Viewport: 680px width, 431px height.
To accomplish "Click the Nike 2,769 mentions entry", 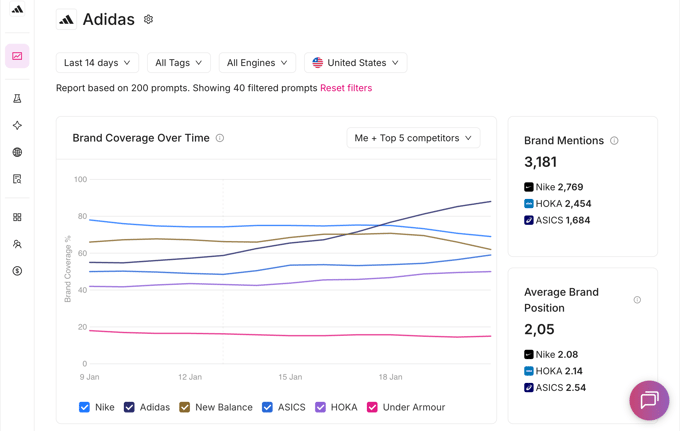I will pyautogui.click(x=554, y=187).
